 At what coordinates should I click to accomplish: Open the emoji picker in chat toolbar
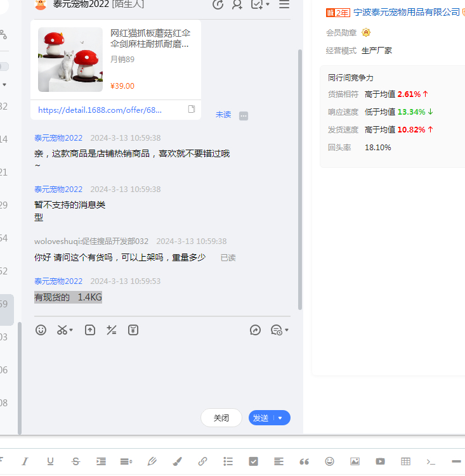(41, 330)
